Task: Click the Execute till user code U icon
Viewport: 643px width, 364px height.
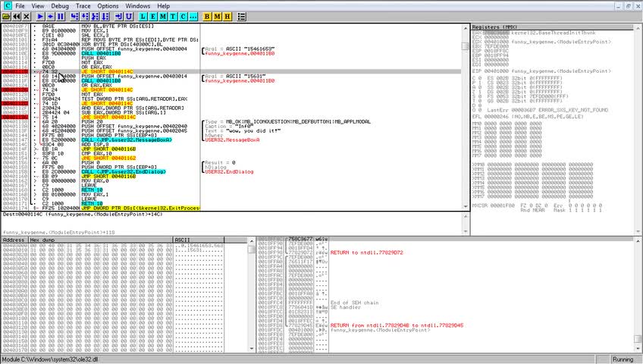Action: point(129,17)
